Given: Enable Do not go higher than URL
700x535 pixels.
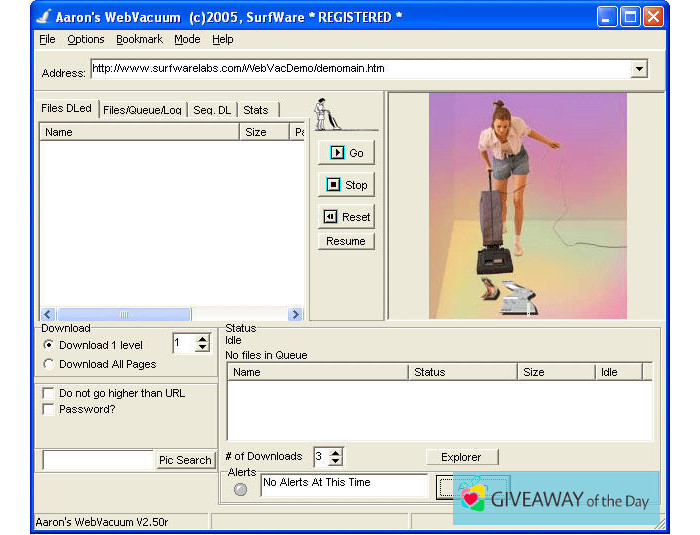Looking at the screenshot, I should click(49, 394).
